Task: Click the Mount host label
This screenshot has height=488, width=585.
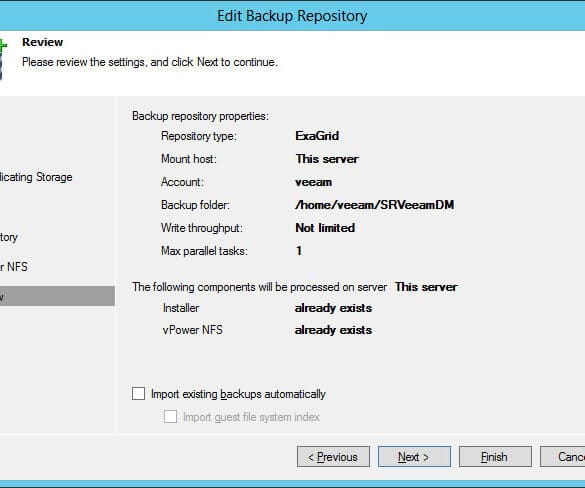Action: pyautogui.click(x=189, y=159)
